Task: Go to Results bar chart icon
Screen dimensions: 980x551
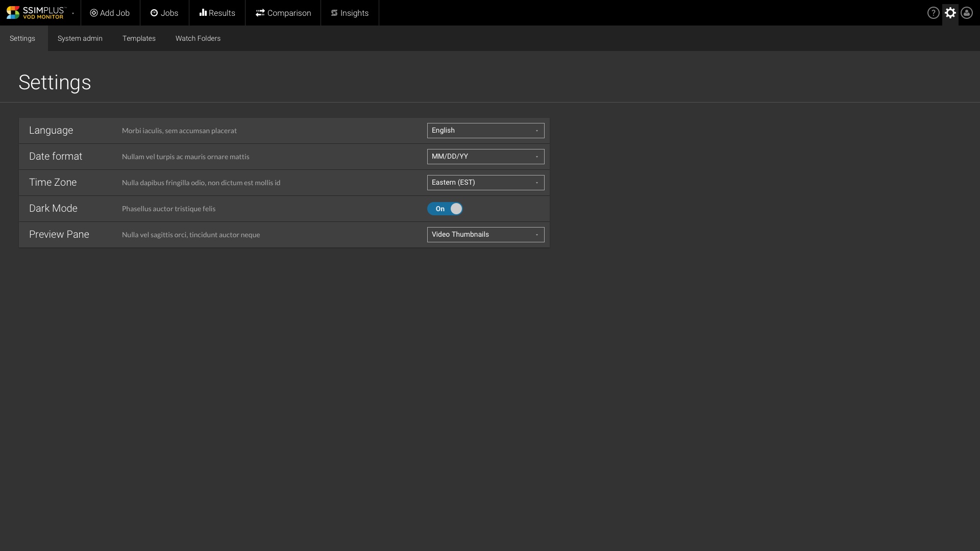Action: [x=203, y=13]
